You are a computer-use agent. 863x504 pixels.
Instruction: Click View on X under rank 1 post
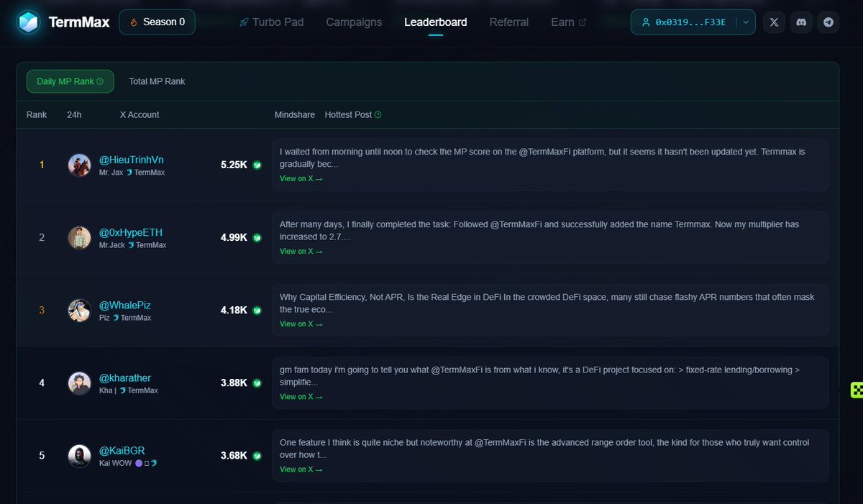301,178
